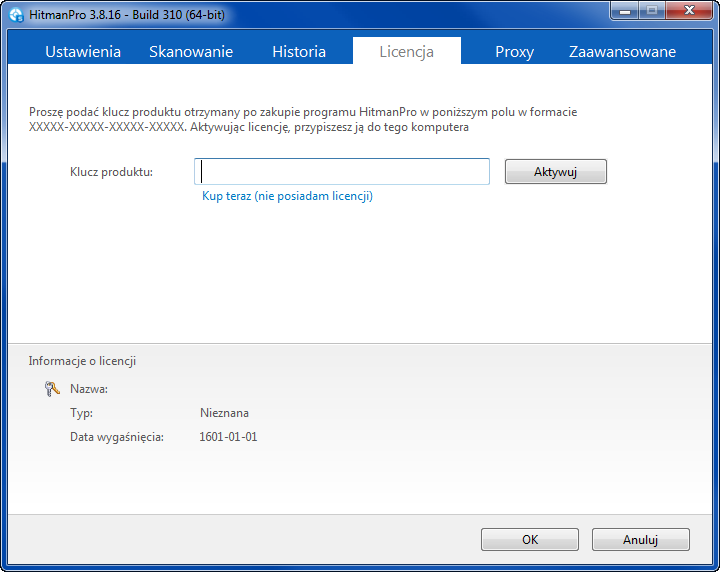The width and height of the screenshot is (720, 572).
Task: Click the Typ label
Action: click(x=81, y=413)
